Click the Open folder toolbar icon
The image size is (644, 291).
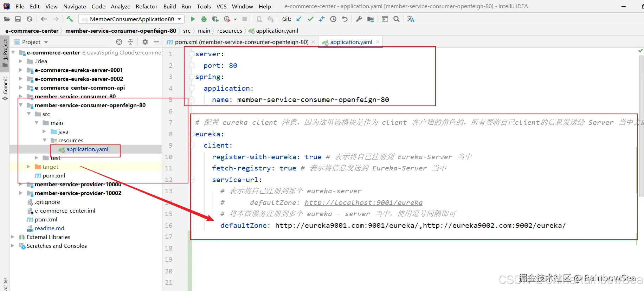[x=7, y=19]
